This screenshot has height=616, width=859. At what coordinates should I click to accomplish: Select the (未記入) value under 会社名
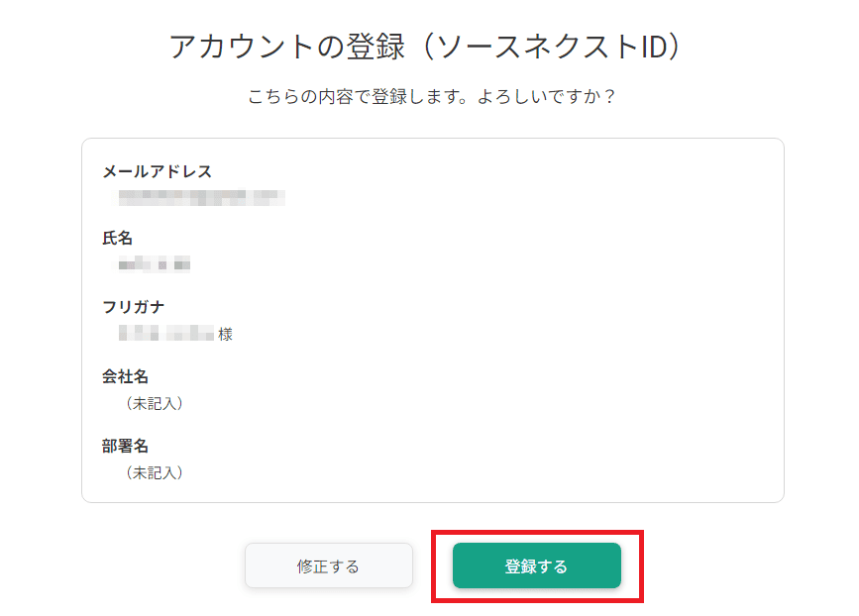coord(154,403)
